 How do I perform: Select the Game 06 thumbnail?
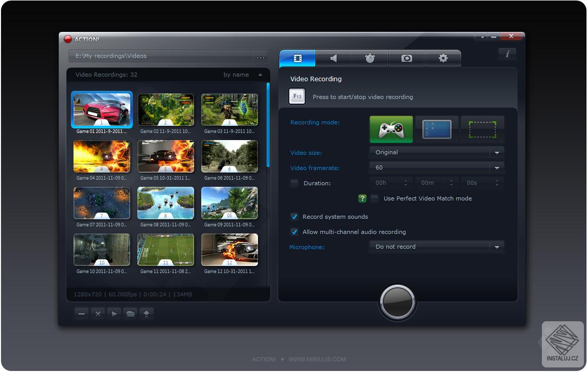[x=230, y=156]
